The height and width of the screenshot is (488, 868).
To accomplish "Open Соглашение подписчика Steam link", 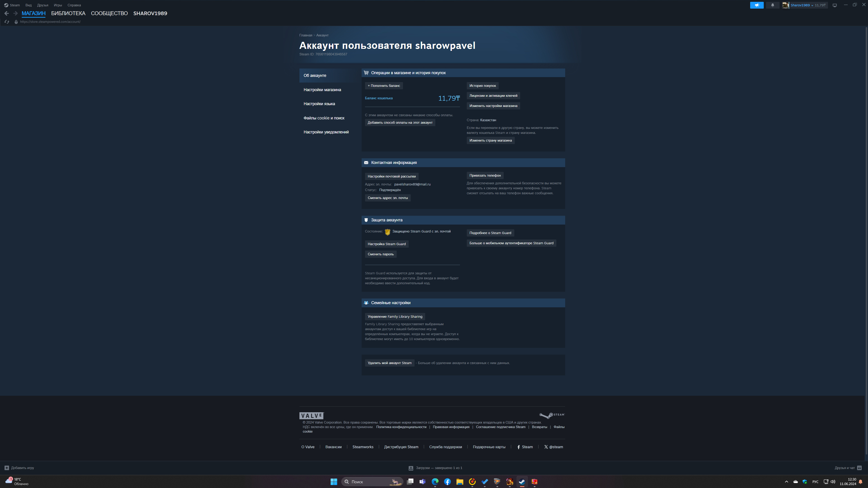I will coord(500,427).
